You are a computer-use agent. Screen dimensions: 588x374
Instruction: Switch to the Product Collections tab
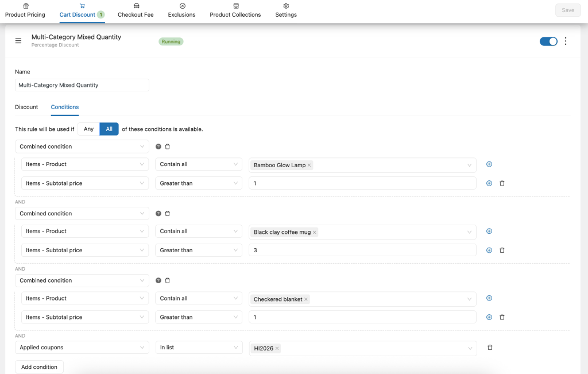point(235,10)
